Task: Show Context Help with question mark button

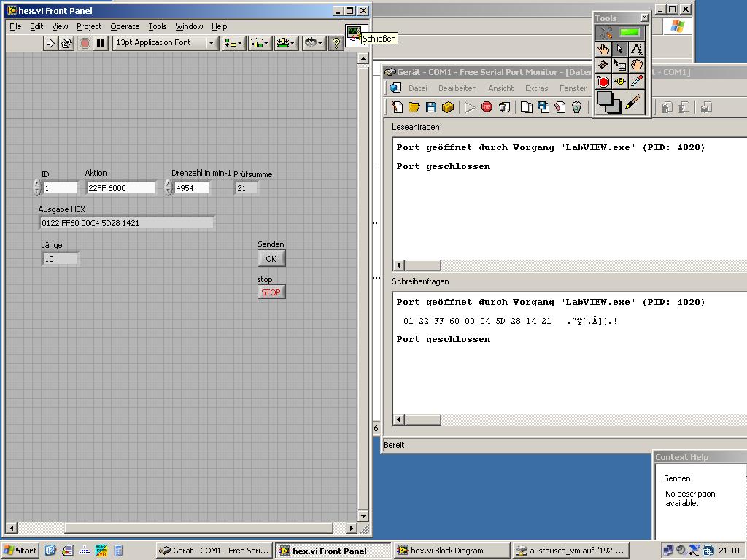Action: [336, 43]
